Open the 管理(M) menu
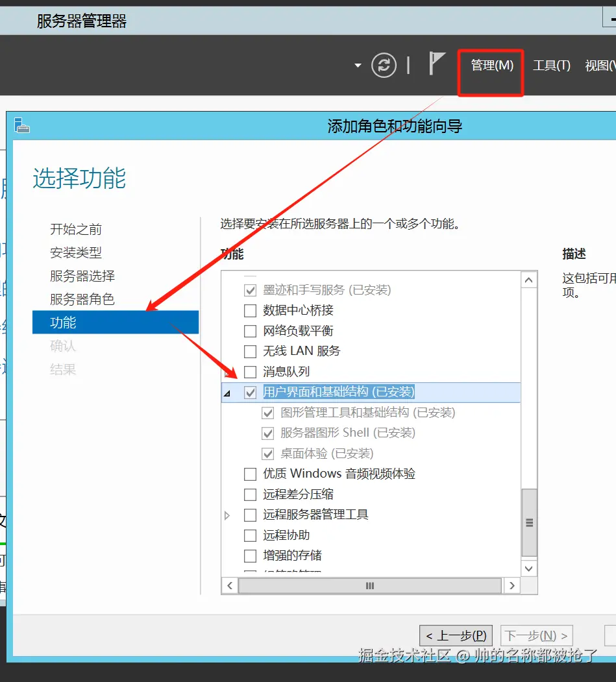The image size is (616, 682). pos(492,66)
